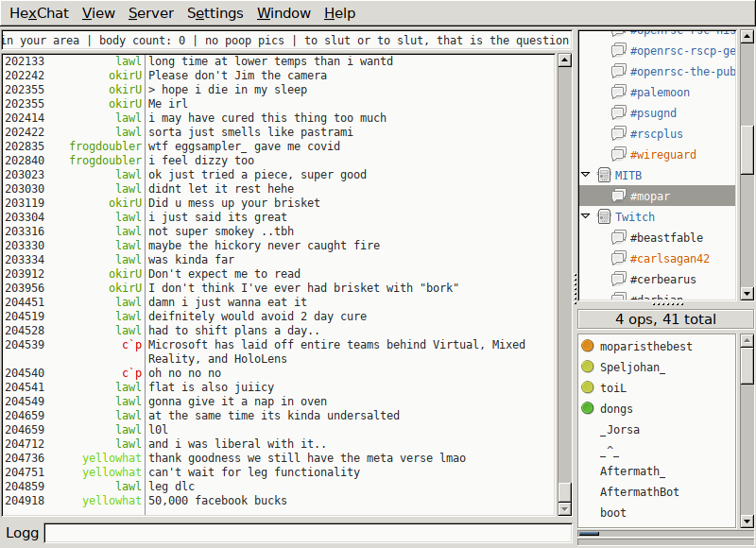The width and height of the screenshot is (756, 548).
Task: Open the Settings menu
Action: 215,13
